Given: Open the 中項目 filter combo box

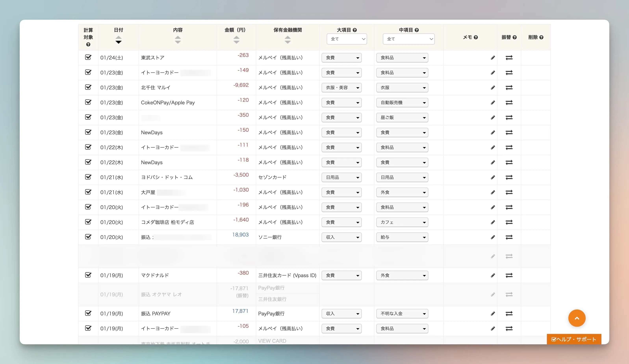Looking at the screenshot, I should click(x=409, y=39).
